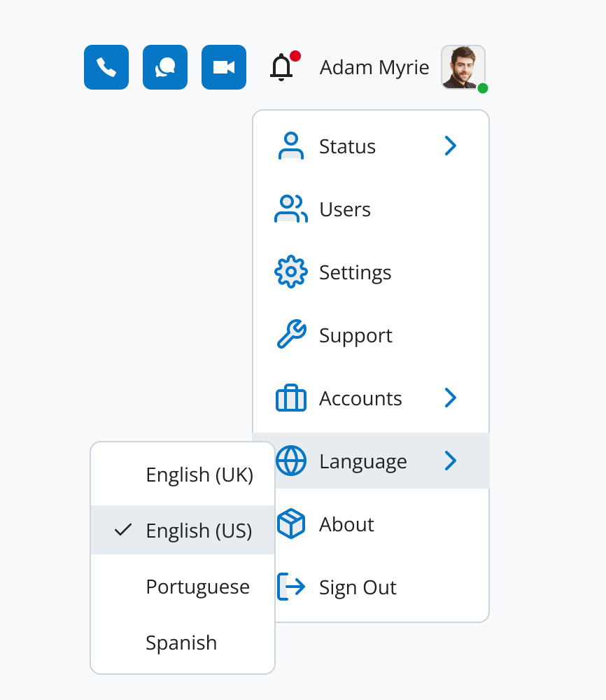Open the notifications bell

[x=281, y=67]
